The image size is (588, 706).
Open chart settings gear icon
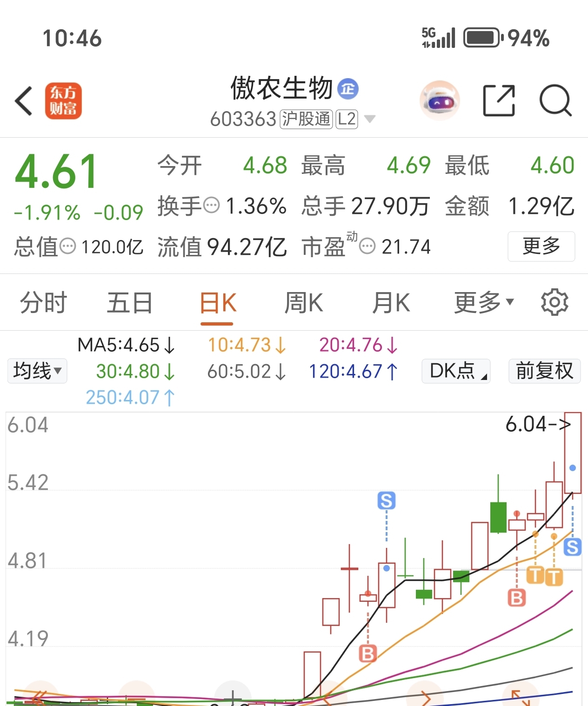(555, 303)
